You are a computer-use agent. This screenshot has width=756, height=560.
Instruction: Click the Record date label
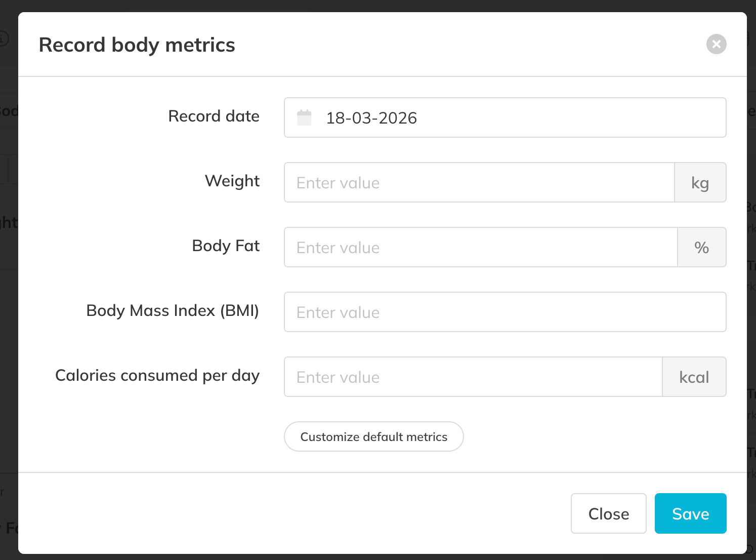coord(214,116)
